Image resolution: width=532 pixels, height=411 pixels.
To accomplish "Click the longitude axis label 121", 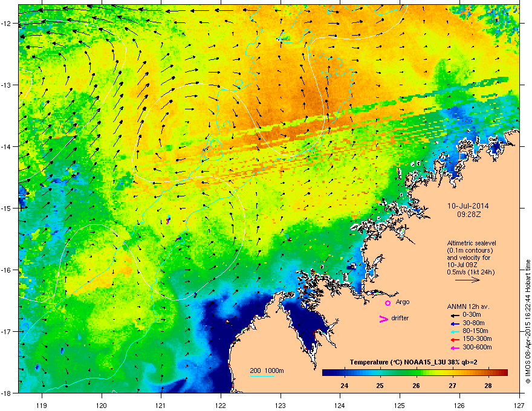I will tap(161, 405).
